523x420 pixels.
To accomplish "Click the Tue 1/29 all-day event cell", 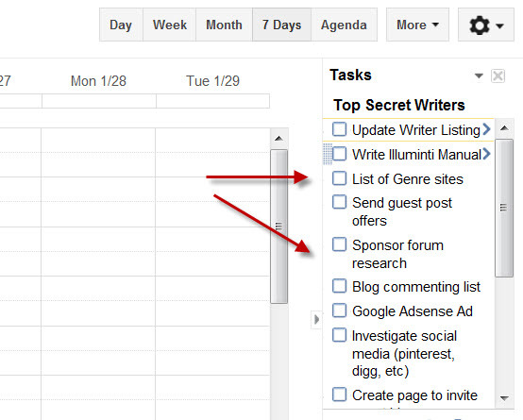I will tap(212, 101).
